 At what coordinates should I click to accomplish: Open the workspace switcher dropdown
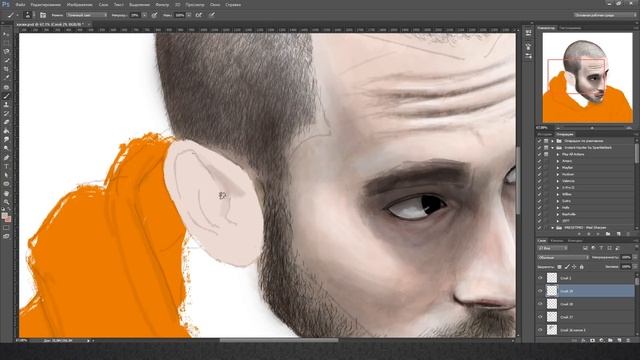tap(605, 15)
